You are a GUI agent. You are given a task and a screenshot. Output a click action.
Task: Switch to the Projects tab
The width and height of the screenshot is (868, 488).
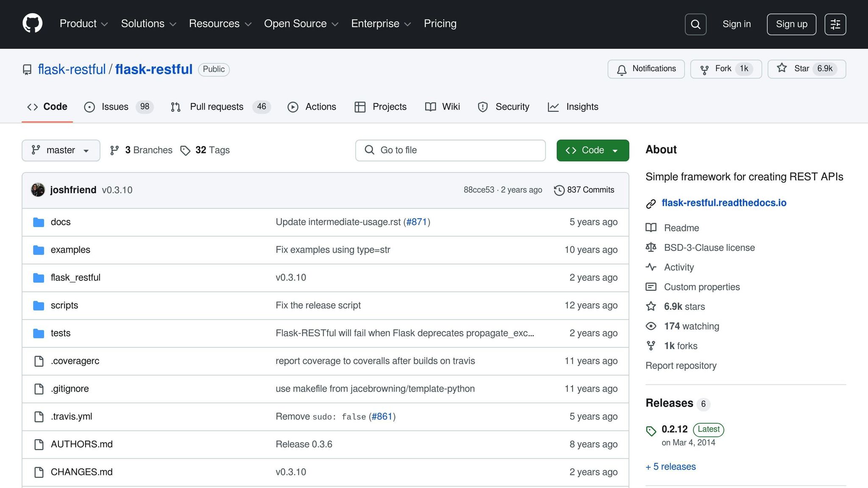coord(380,107)
